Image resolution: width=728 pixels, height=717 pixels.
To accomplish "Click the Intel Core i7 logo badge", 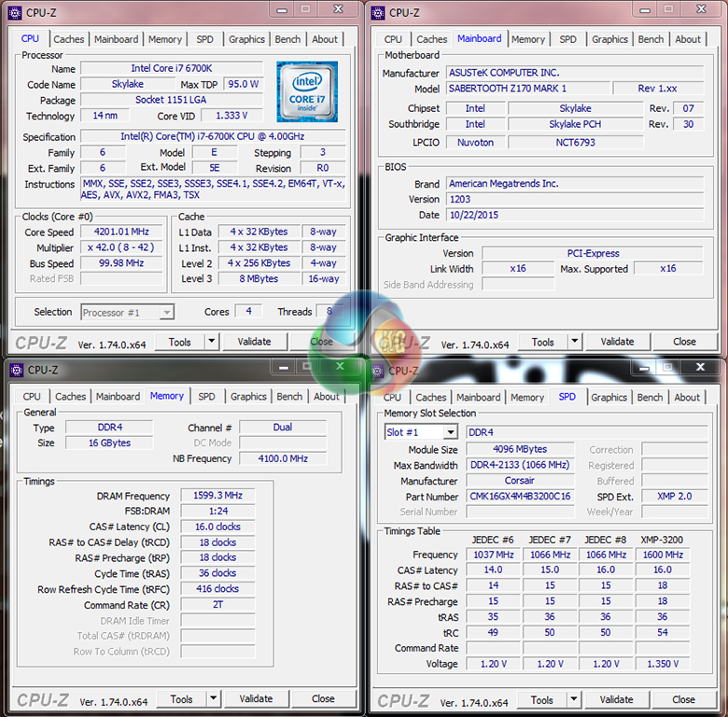I will tap(307, 91).
